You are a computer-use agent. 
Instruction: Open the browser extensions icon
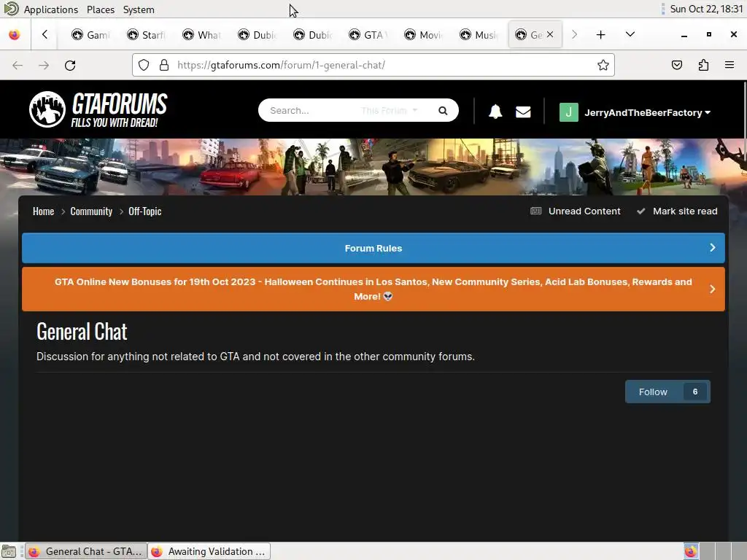[703, 65]
